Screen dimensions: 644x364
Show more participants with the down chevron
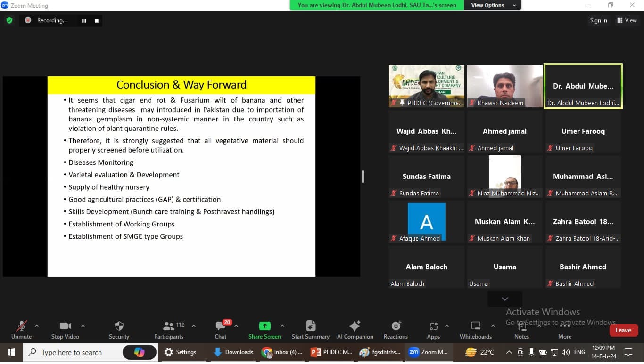(x=504, y=299)
